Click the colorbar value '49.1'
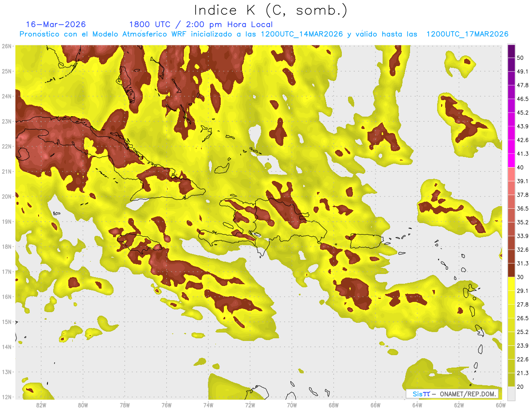This screenshot has height=411, width=532. [523, 71]
